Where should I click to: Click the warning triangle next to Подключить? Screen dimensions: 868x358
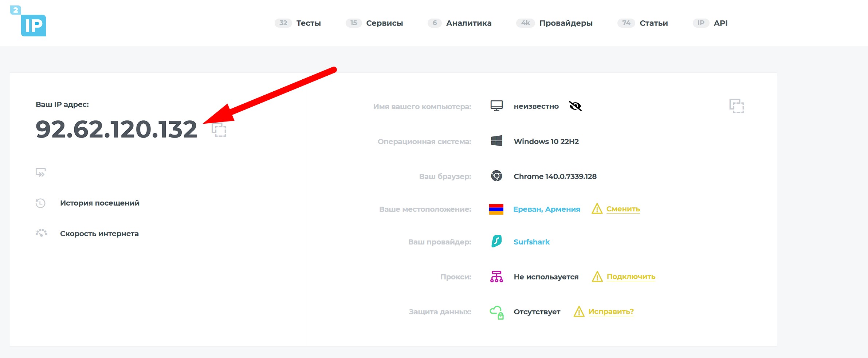coord(597,277)
